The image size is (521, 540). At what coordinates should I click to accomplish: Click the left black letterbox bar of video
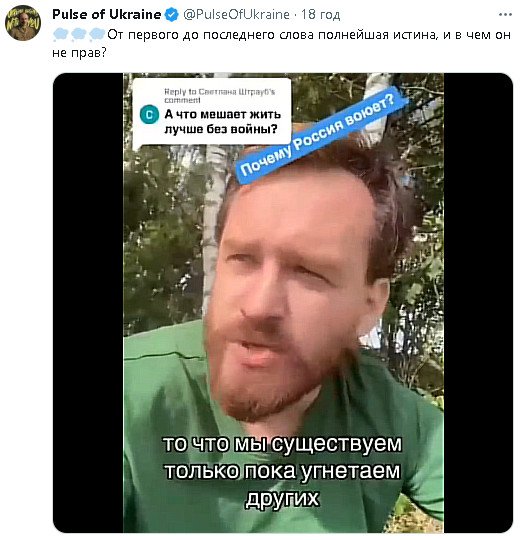(x=88, y=303)
